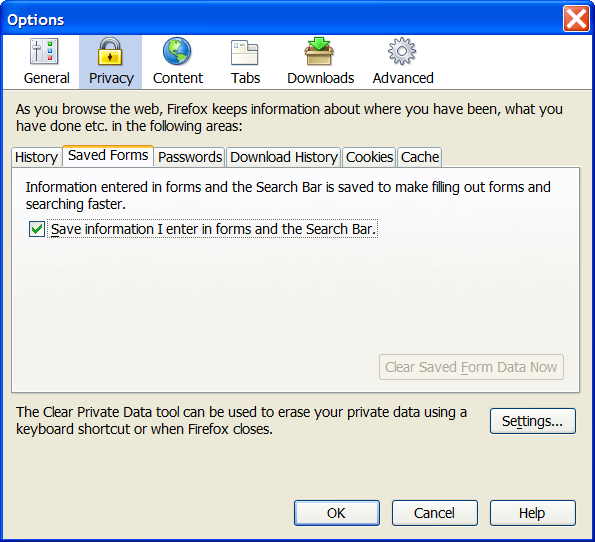This screenshot has height=542, width=595.
Task: Open the Content globe panel
Action: [178, 62]
